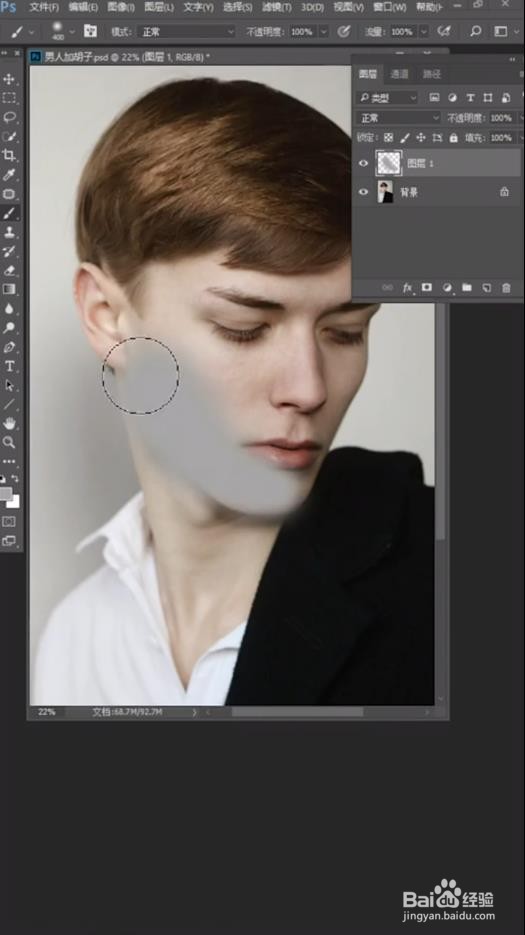Lock image pixels with brush icon
The image size is (525, 935).
click(404, 138)
